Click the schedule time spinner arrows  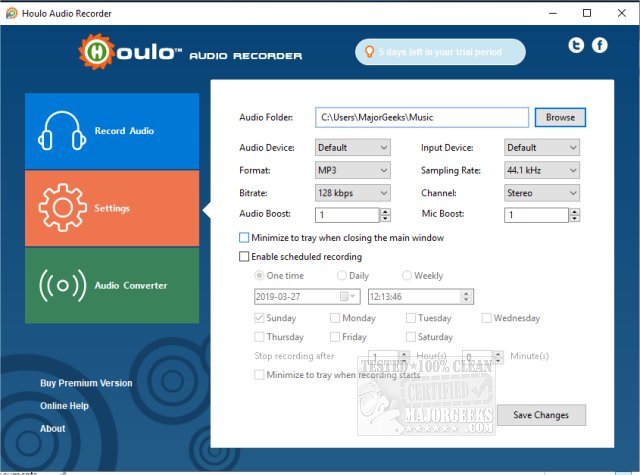click(466, 296)
